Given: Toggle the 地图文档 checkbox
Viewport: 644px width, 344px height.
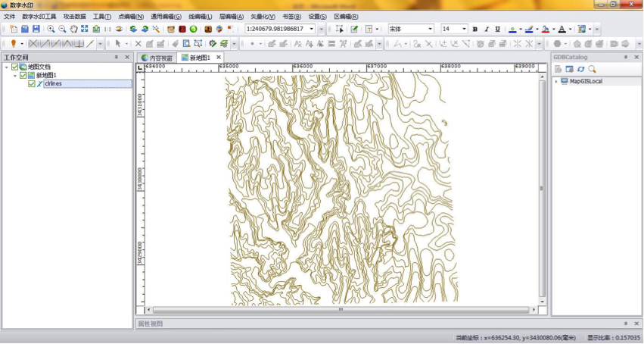Looking at the screenshot, I should click(15, 67).
